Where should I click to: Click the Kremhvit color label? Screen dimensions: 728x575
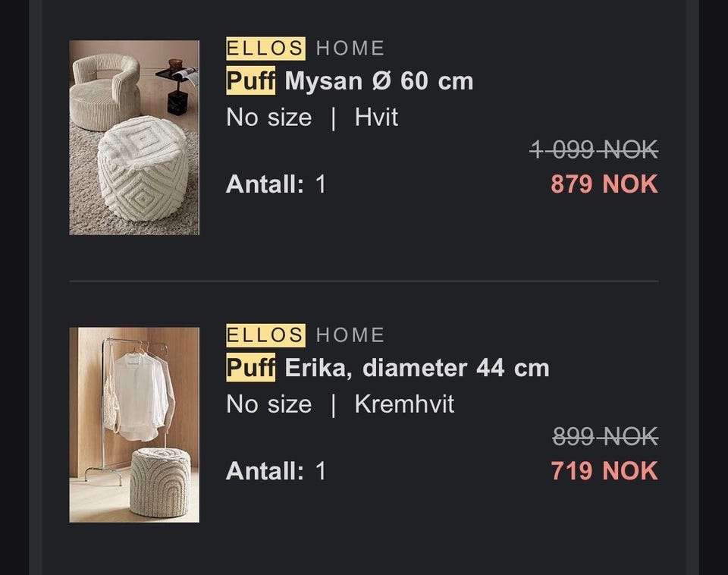tap(404, 404)
